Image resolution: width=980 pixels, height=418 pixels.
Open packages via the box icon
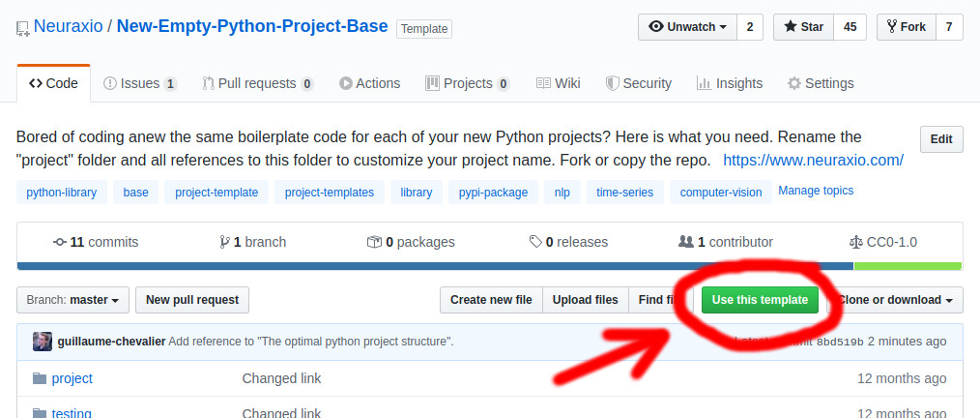pyautogui.click(x=374, y=242)
